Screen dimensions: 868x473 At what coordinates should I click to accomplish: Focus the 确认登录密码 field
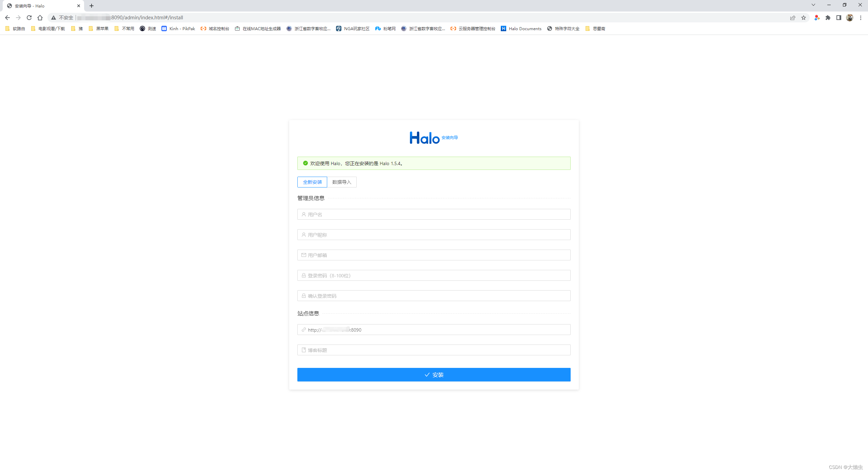coord(434,296)
